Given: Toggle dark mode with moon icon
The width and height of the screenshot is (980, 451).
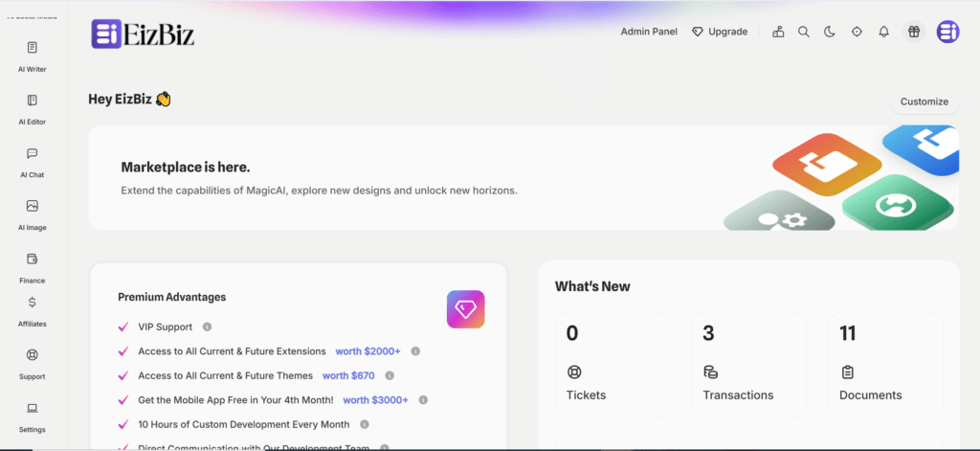Looking at the screenshot, I should tap(830, 32).
